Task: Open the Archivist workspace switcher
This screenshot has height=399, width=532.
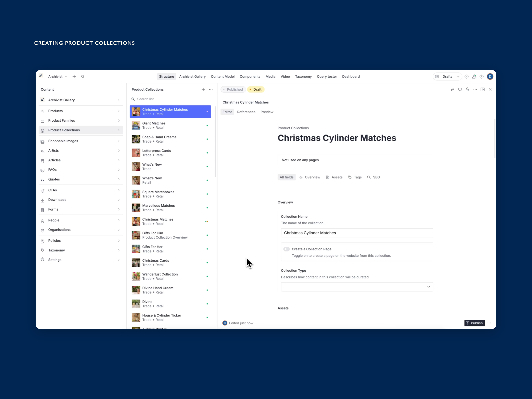Action: pyautogui.click(x=58, y=76)
